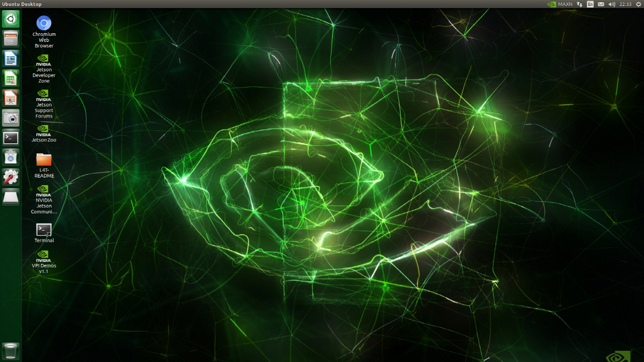
Task: Open the En keyboard input indicator
Action: point(590,4)
